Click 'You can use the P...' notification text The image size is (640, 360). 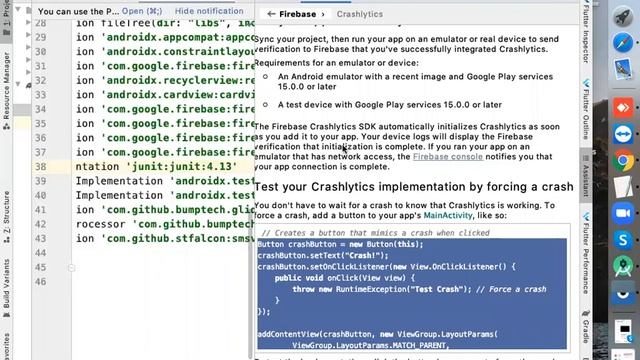pos(78,11)
